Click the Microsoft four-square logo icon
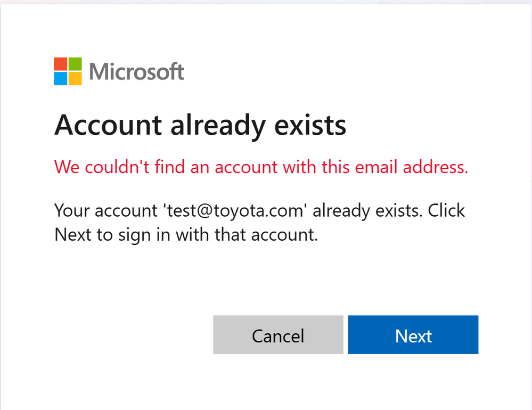 pyautogui.click(x=68, y=71)
